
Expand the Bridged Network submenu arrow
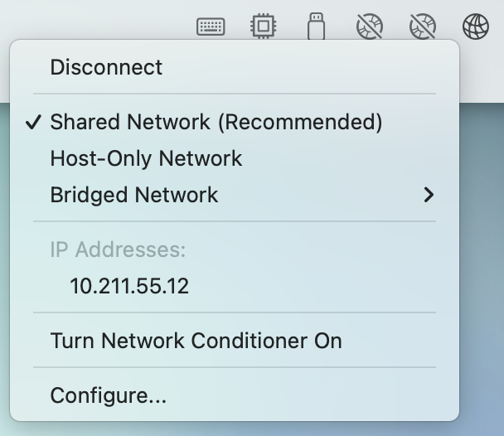pyautogui.click(x=429, y=195)
